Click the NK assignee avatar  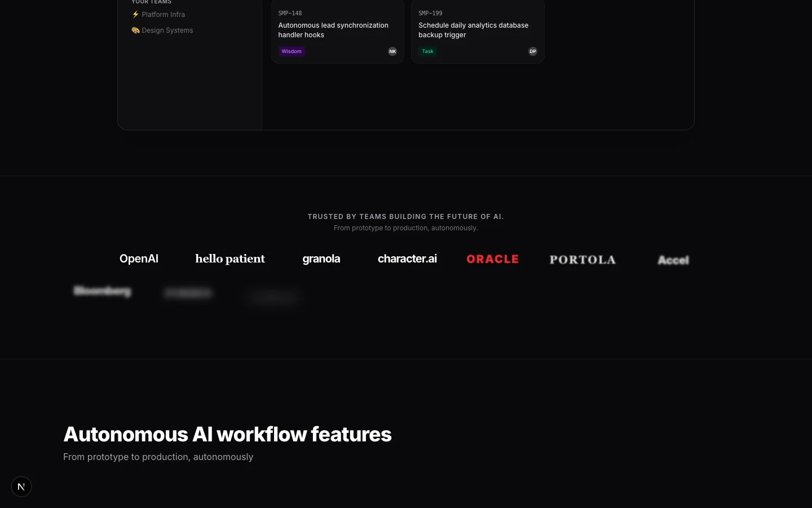point(392,51)
